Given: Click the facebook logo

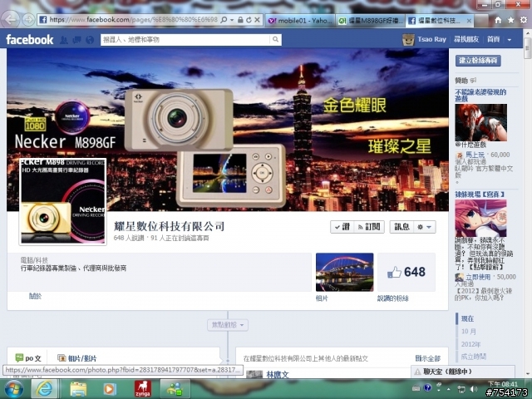Looking at the screenshot, I should point(30,40).
